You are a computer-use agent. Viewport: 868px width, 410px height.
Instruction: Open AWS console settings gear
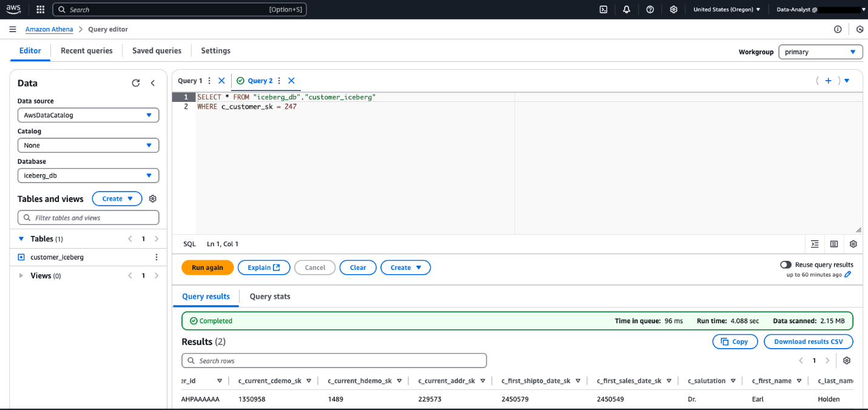(x=673, y=10)
